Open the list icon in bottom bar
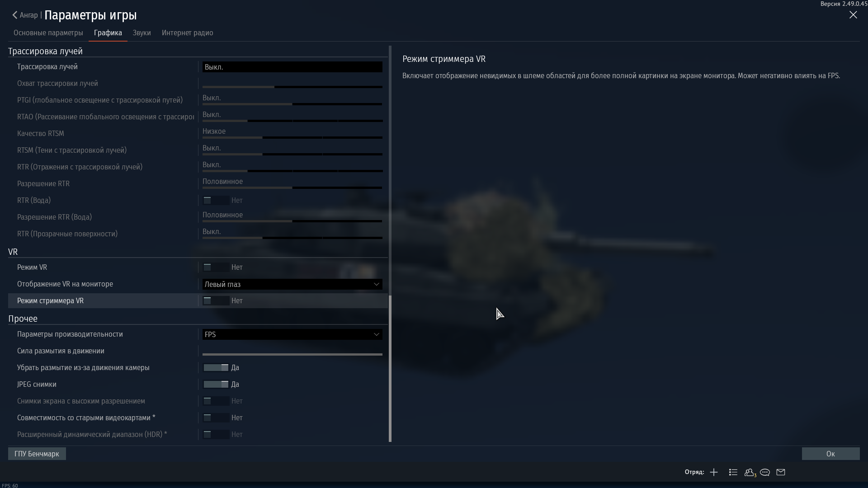This screenshot has width=868, height=488. pos(733,472)
